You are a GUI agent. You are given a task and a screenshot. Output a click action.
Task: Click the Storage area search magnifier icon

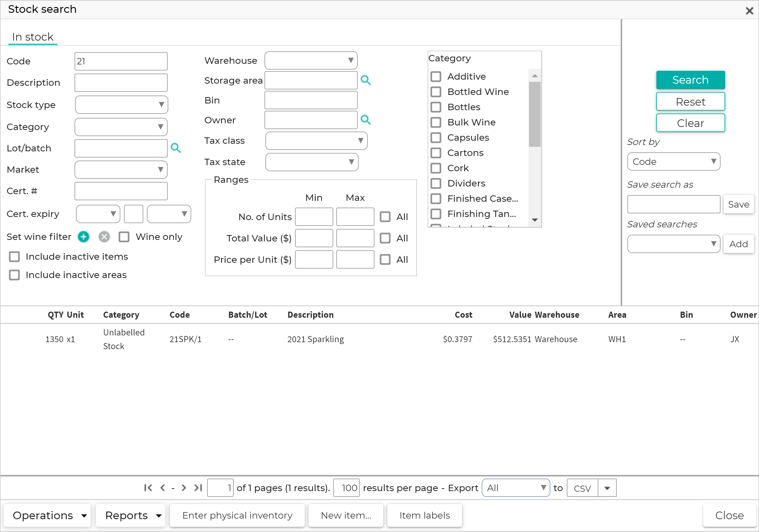point(365,80)
